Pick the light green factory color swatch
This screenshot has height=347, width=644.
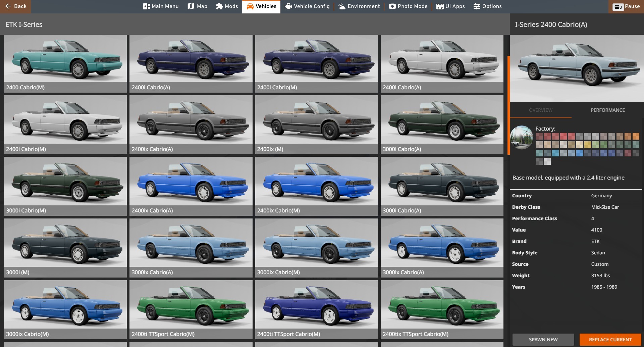(x=596, y=145)
